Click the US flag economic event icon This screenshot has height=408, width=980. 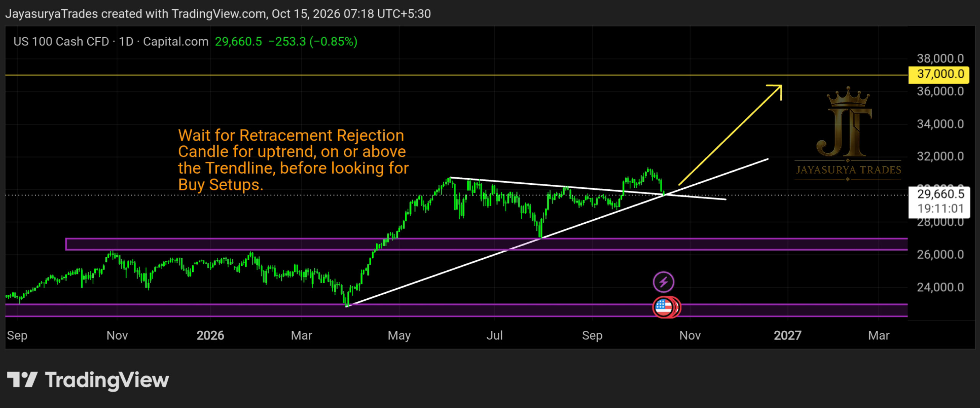click(x=663, y=307)
